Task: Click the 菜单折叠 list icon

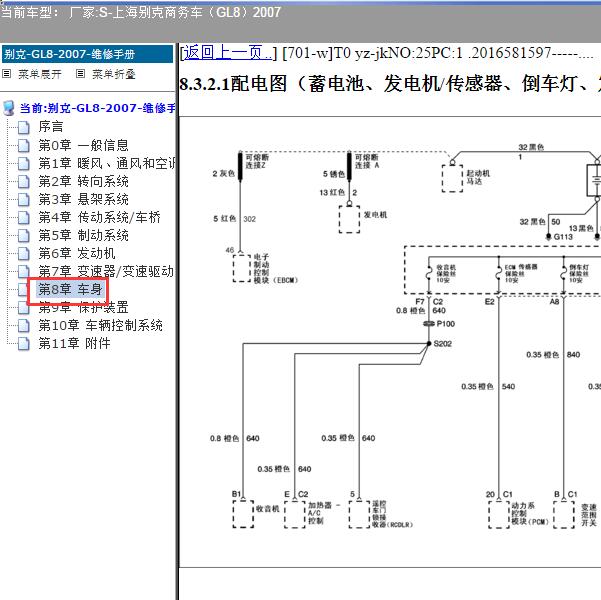Action: click(x=80, y=74)
